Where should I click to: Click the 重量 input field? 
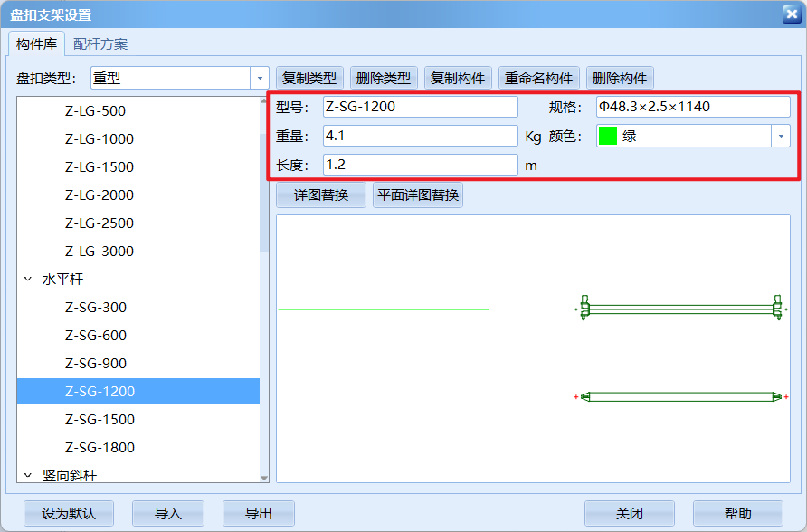[x=420, y=136]
